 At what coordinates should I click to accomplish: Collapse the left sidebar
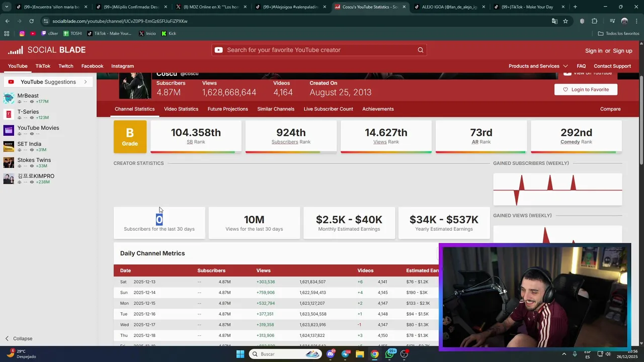pyautogui.click(x=19, y=338)
